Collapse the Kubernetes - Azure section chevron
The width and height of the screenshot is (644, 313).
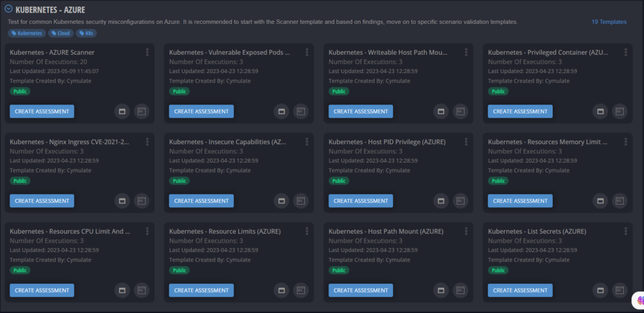[x=8, y=9]
